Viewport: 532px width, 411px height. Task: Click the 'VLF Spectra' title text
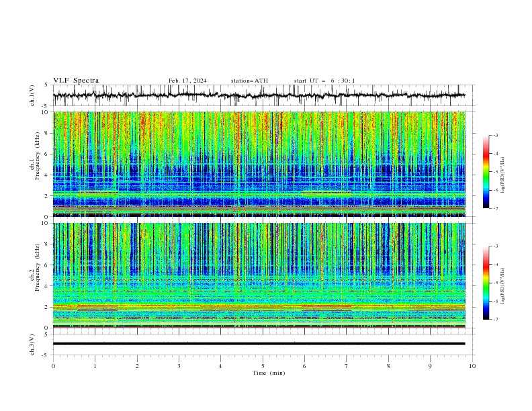tap(76, 81)
